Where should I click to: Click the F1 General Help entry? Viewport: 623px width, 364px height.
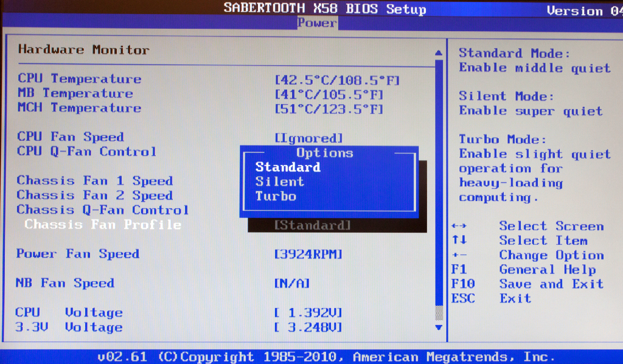pyautogui.click(x=523, y=270)
